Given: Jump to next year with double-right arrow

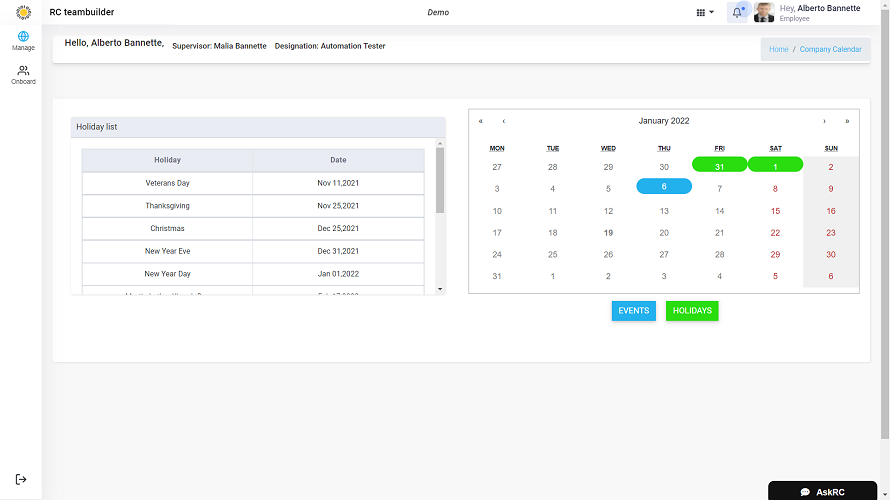Looking at the screenshot, I should [847, 121].
